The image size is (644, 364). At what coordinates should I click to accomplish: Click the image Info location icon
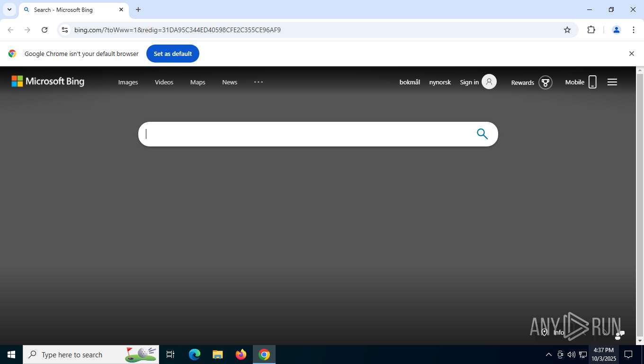[x=545, y=332]
